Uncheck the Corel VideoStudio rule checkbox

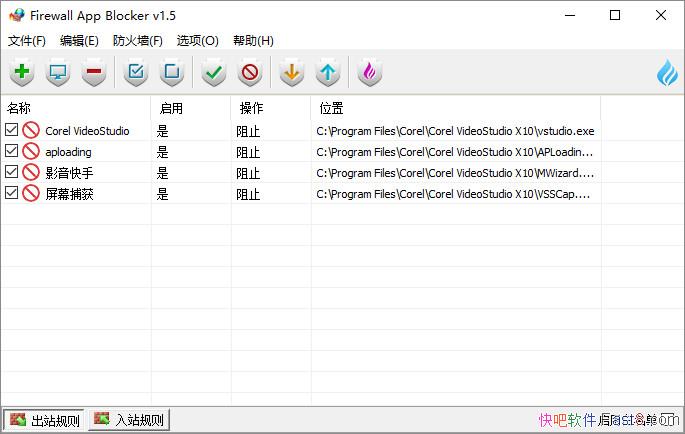click(11, 130)
